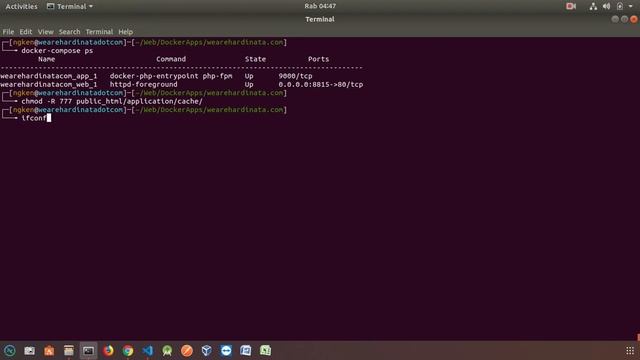The height and width of the screenshot is (360, 640).
Task: Open Visual Studio Code from dock
Action: point(147,351)
